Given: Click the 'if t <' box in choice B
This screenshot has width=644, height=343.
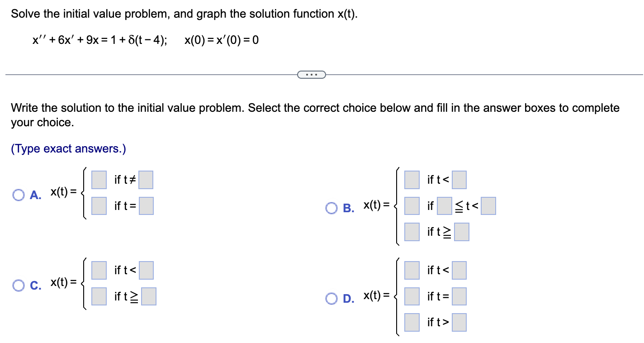Looking at the screenshot, I should coord(459,180).
